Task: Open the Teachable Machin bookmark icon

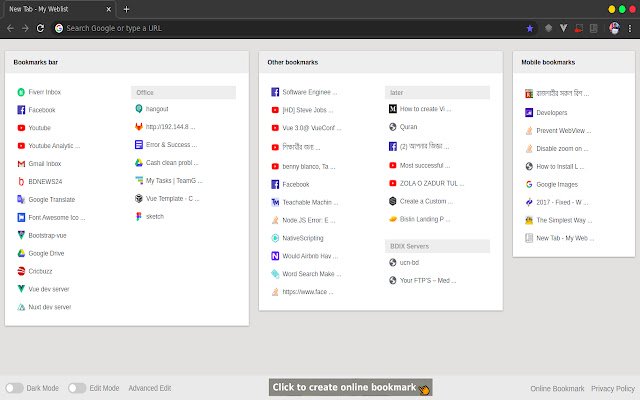Action: pos(275,202)
